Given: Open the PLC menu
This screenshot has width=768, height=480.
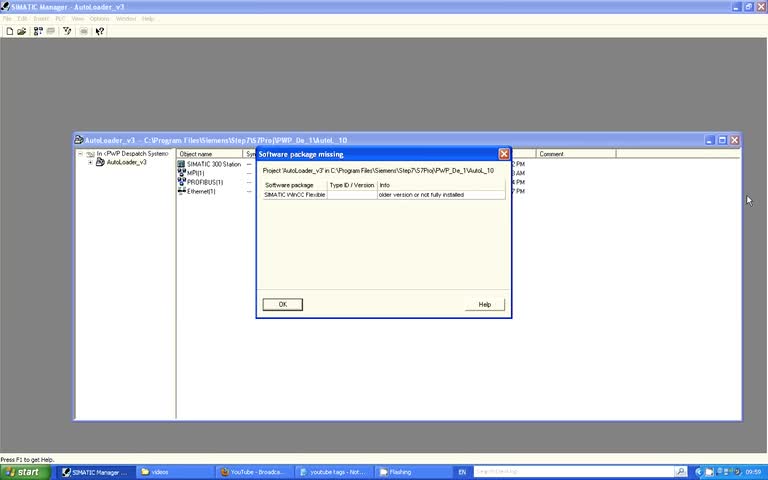Looking at the screenshot, I should (x=60, y=19).
